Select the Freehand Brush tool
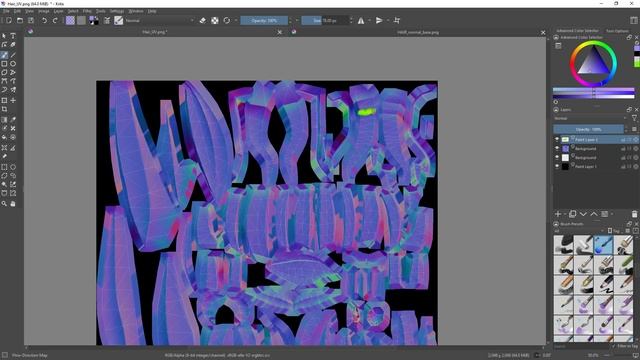The height and width of the screenshot is (360, 640). [4, 55]
